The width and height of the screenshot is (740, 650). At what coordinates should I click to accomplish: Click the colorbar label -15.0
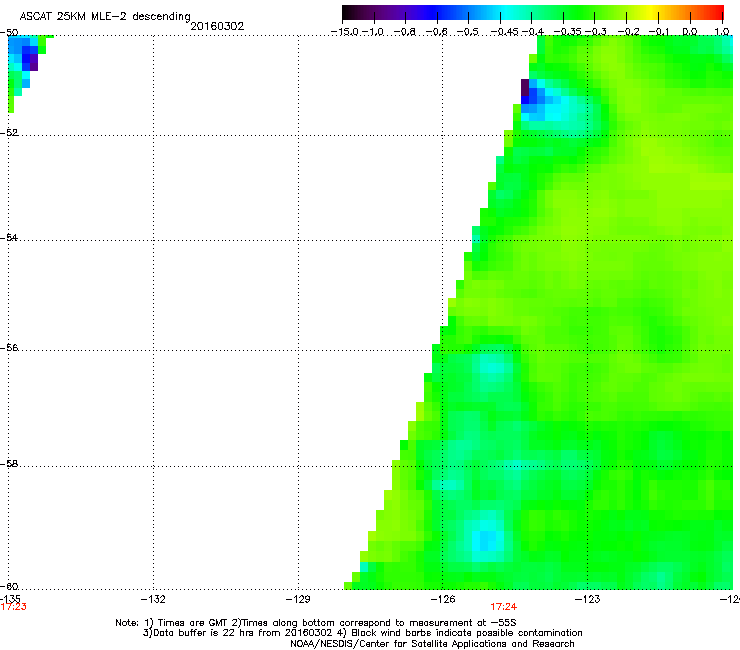pyautogui.click(x=345, y=32)
